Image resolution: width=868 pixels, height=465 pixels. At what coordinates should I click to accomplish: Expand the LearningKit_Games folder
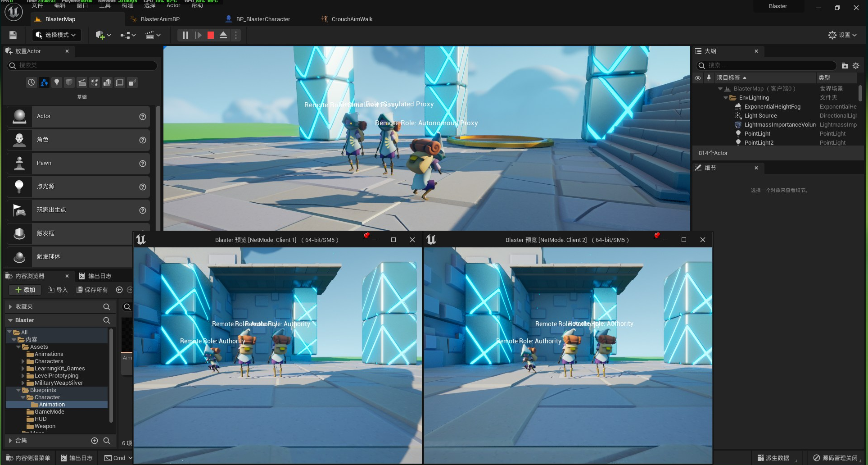pyautogui.click(x=23, y=369)
